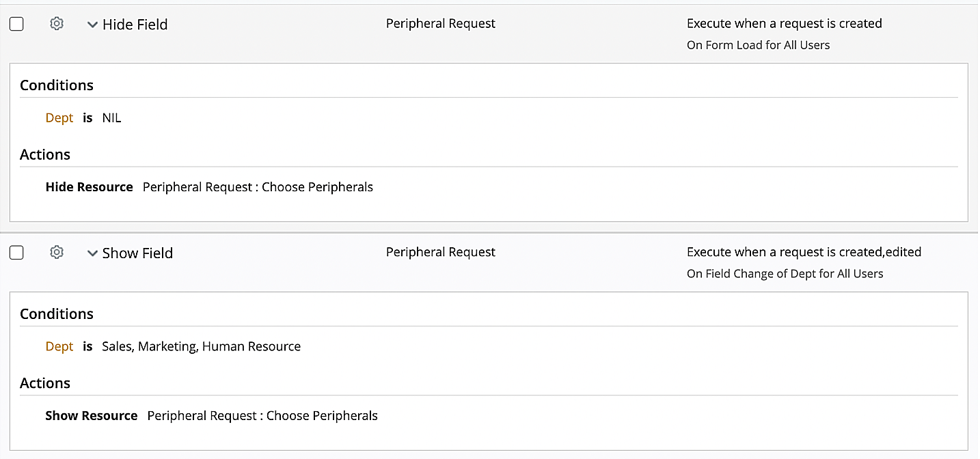Collapse the Show Field rule chevron

pos(92,253)
